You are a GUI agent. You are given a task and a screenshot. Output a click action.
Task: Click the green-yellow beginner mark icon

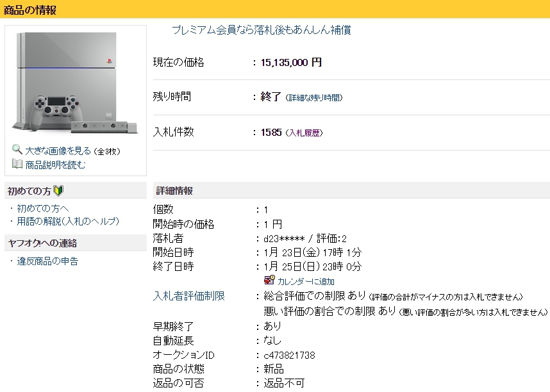[58, 191]
